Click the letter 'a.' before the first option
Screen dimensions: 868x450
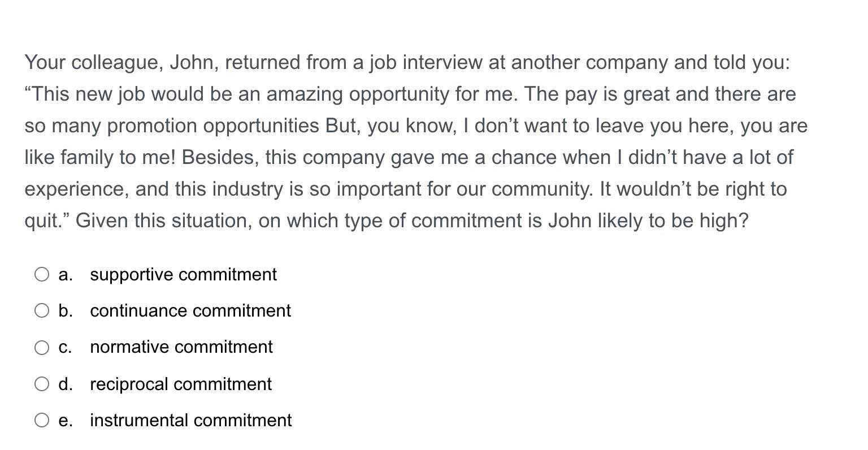click(66, 274)
